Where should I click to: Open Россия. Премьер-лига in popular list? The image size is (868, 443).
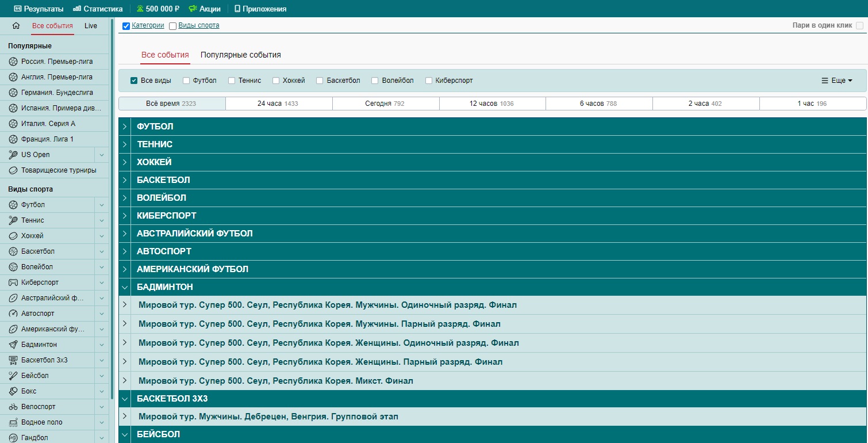click(56, 62)
